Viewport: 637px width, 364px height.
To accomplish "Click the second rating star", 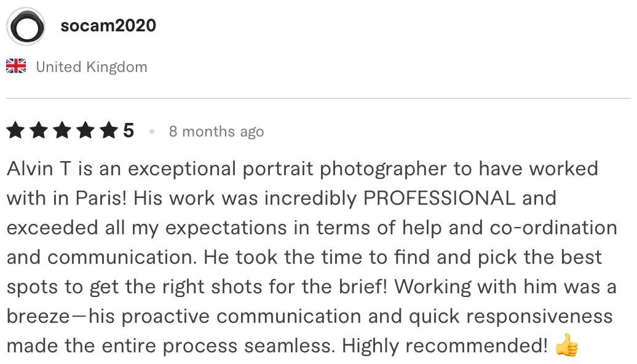I will 39,131.
